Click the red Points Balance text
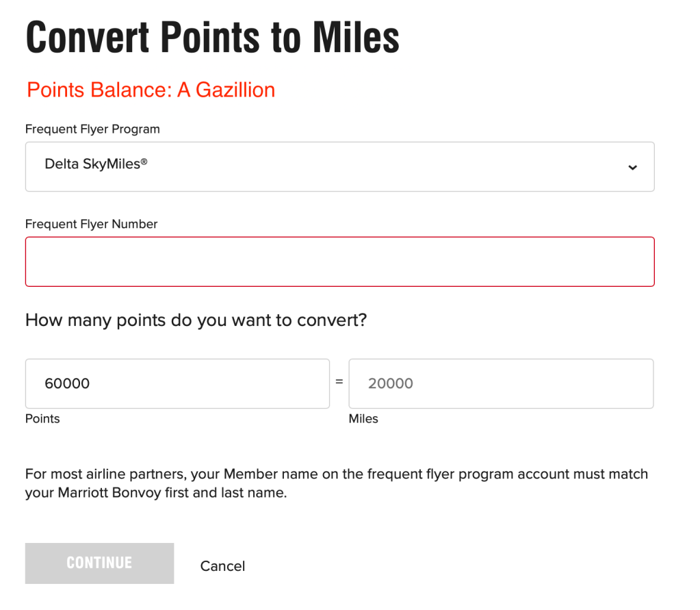The height and width of the screenshot is (610, 700). [151, 90]
